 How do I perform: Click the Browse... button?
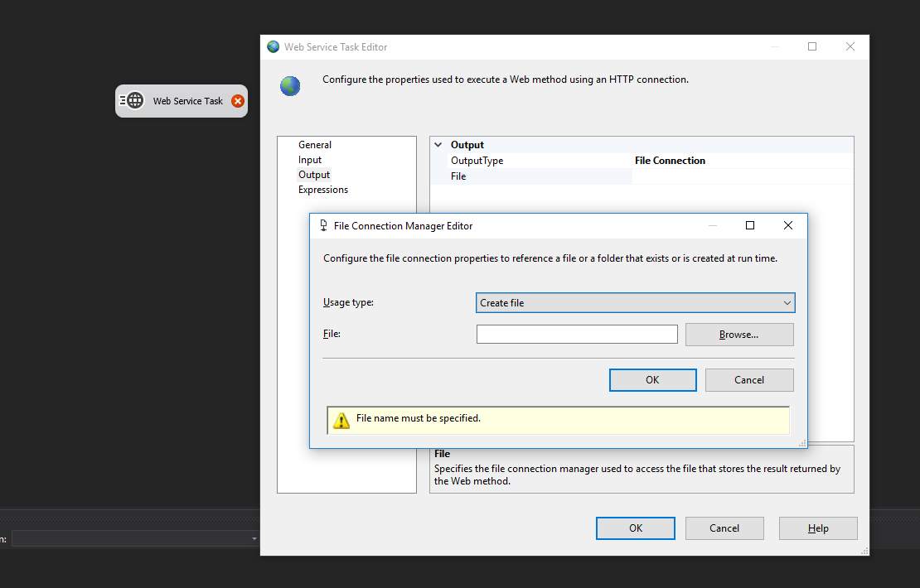point(738,335)
